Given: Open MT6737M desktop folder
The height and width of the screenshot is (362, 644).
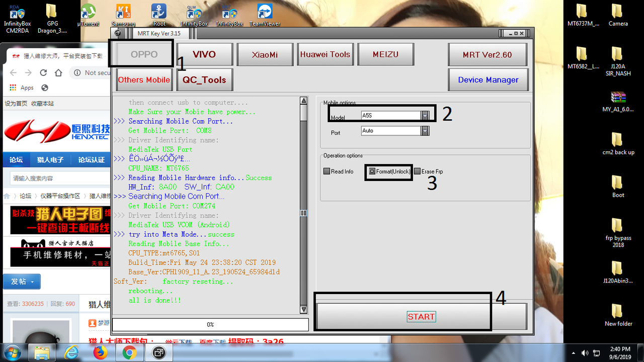Looking at the screenshot, I should (583, 15).
